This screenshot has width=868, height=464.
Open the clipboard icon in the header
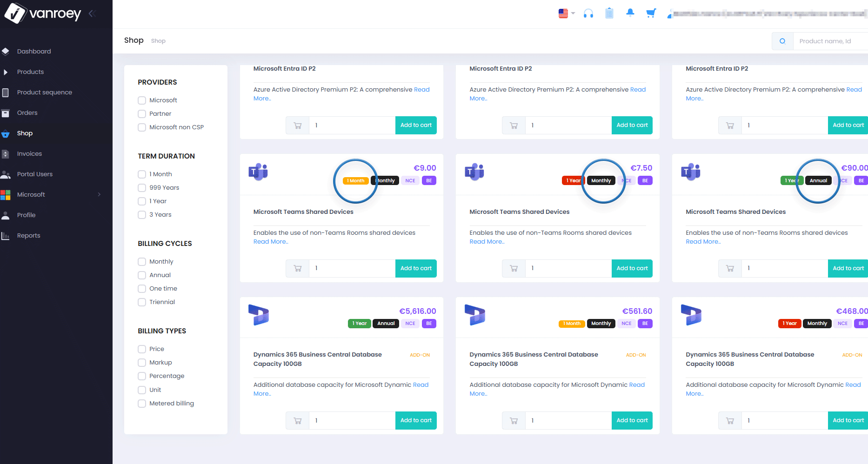pos(609,13)
